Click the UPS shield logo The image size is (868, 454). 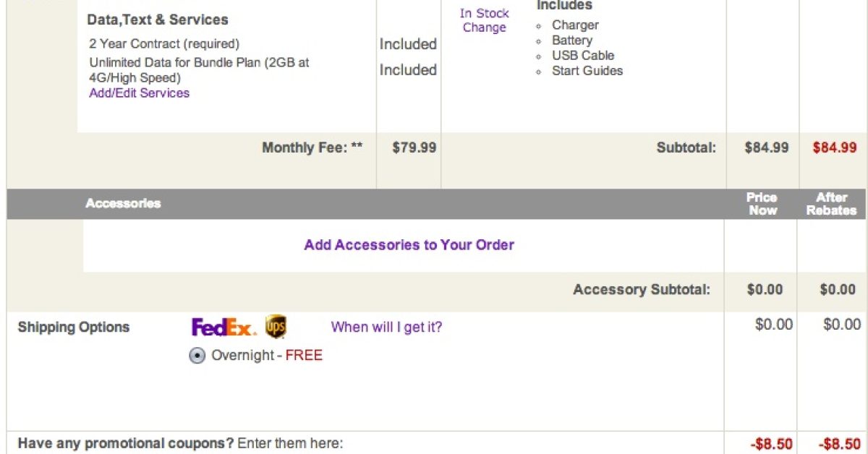tap(276, 327)
